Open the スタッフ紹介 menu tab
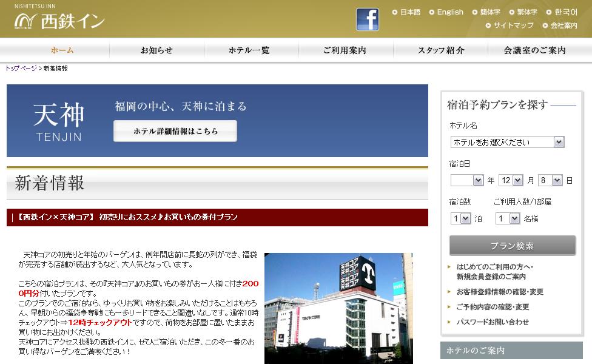 coord(441,50)
